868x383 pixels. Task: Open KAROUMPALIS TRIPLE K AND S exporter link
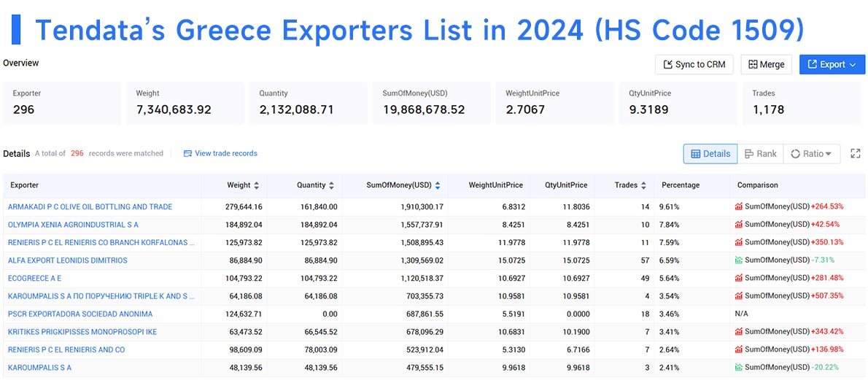pos(101,296)
